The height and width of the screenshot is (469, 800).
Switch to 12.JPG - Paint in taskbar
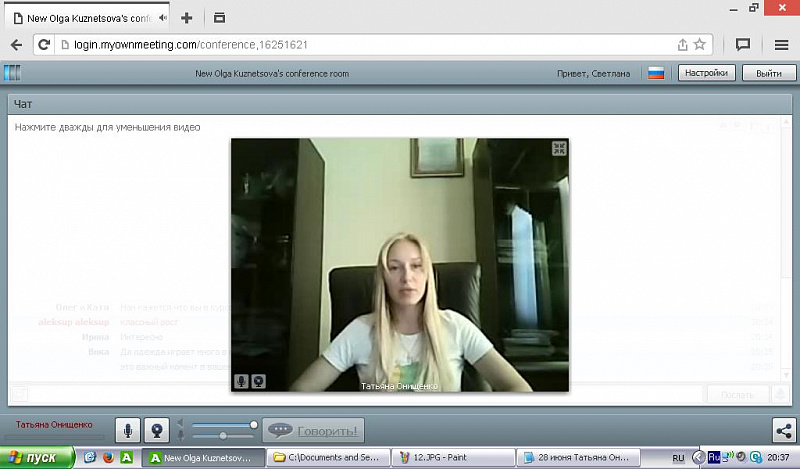point(451,457)
